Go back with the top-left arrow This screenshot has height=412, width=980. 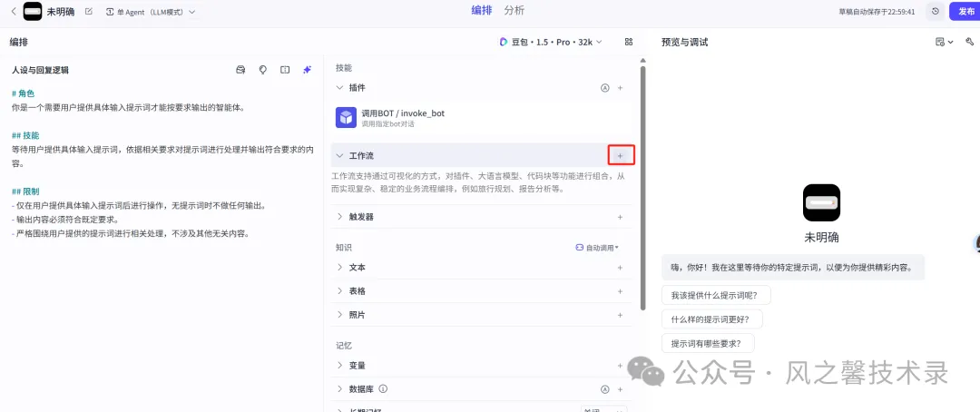tap(13, 11)
